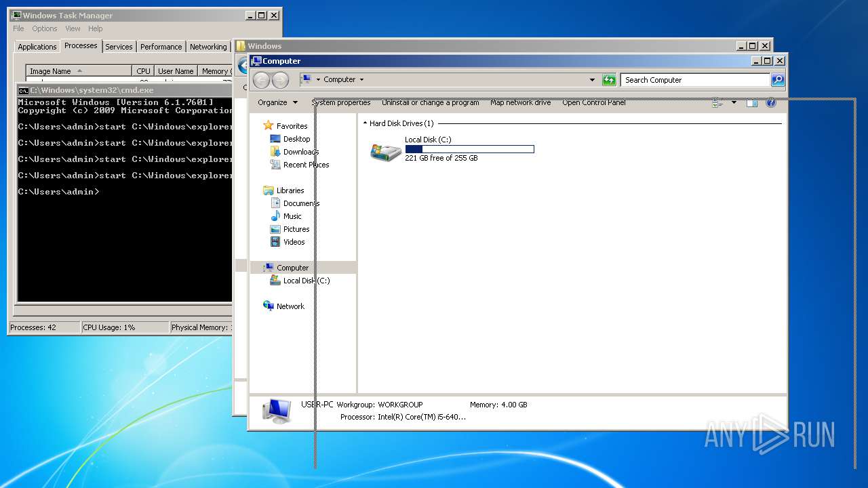Click '221 GB free of 255 GB' text
Viewport: 868px width, 488px height.
pos(441,158)
